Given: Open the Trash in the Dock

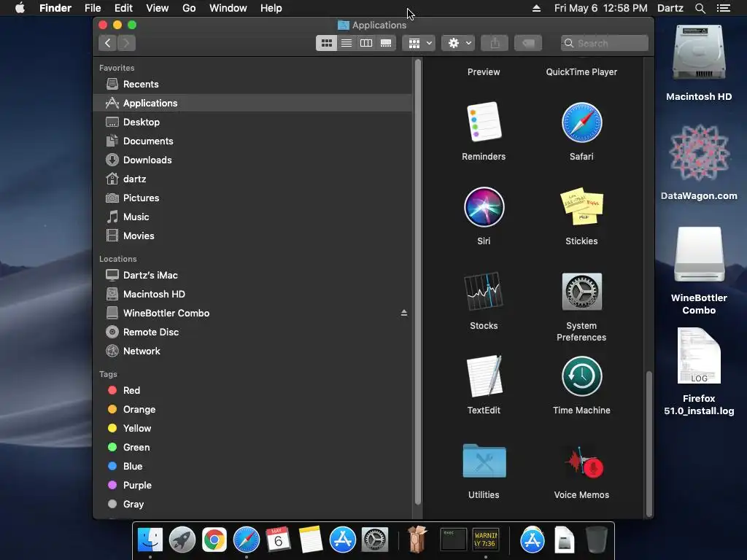Looking at the screenshot, I should (596, 540).
